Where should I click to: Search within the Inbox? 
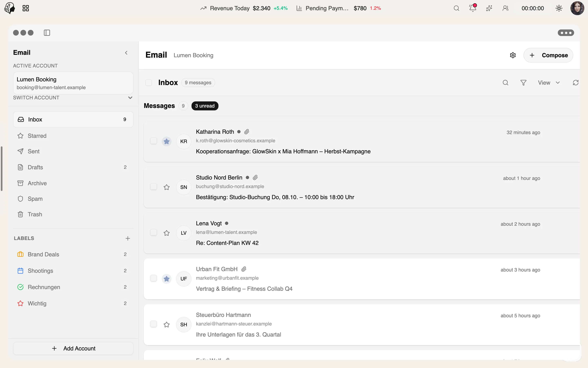click(505, 83)
